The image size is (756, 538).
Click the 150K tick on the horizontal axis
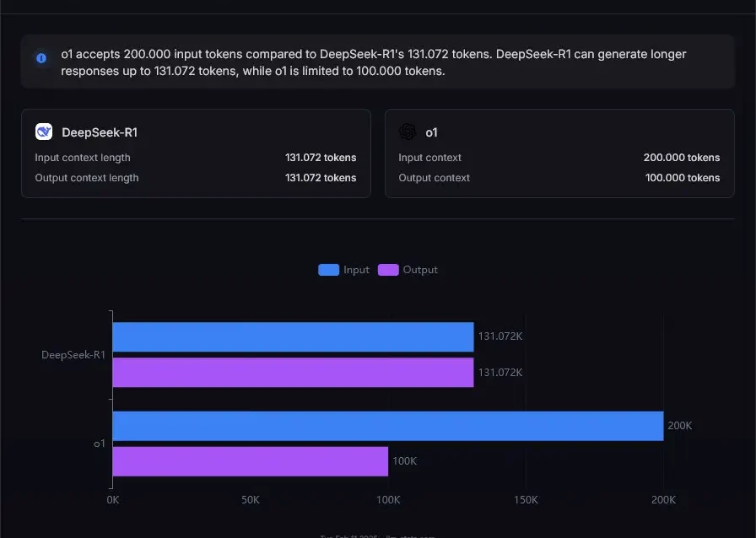[x=526, y=500]
